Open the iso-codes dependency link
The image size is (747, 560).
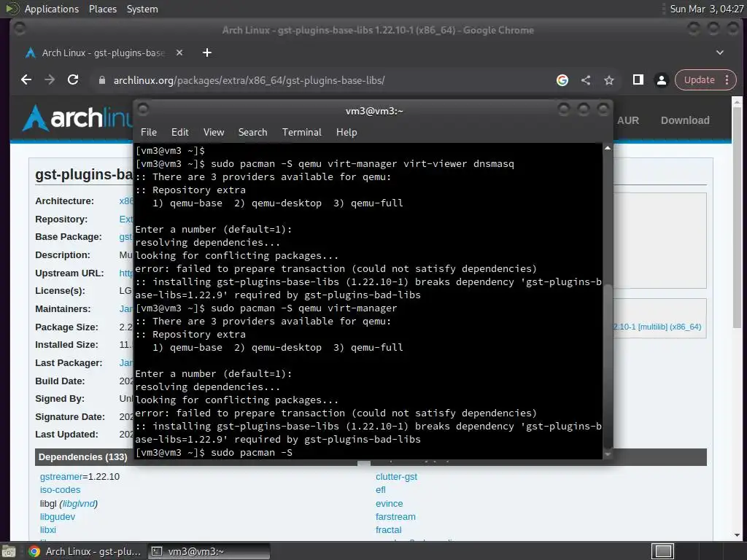[60, 490]
